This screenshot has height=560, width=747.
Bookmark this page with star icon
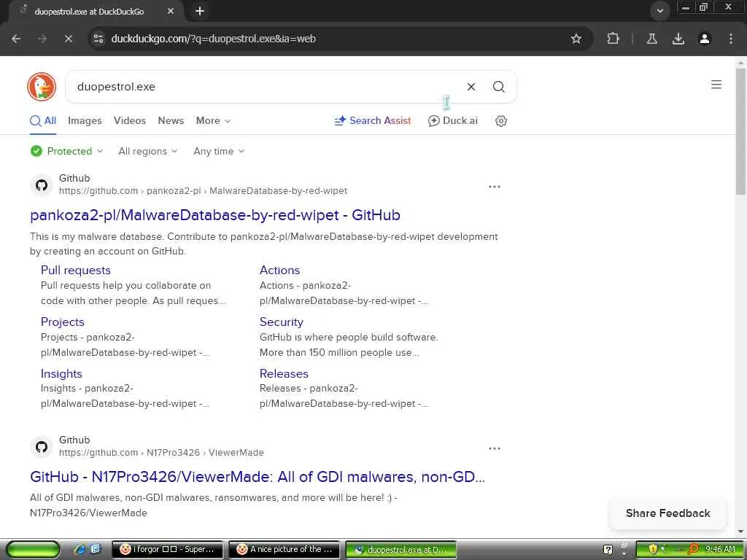[x=576, y=39]
